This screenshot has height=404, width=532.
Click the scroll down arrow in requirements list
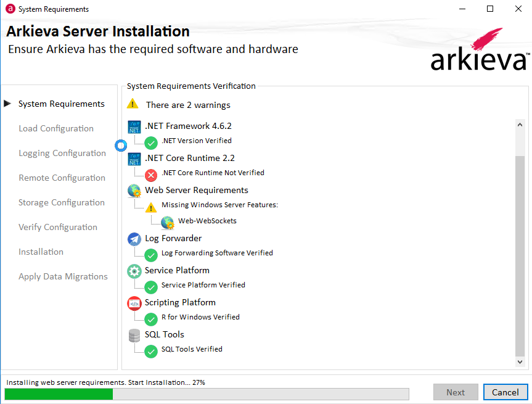tap(520, 362)
